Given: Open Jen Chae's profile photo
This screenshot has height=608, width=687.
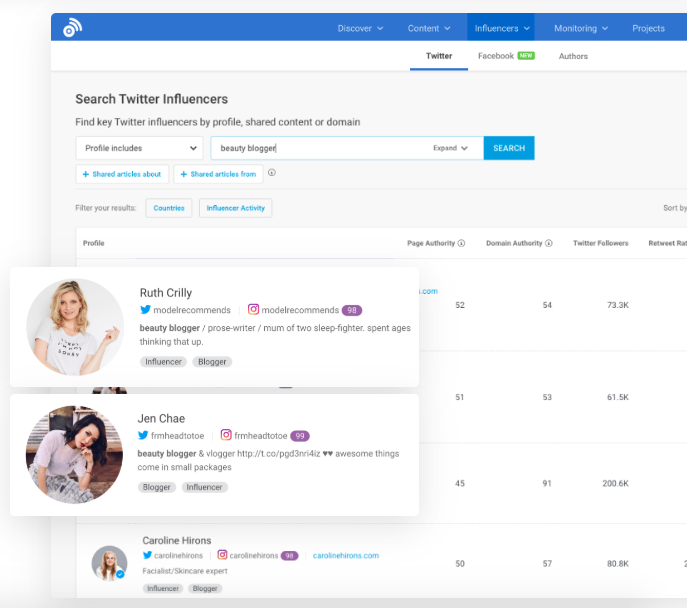Looking at the screenshot, I should (74, 454).
